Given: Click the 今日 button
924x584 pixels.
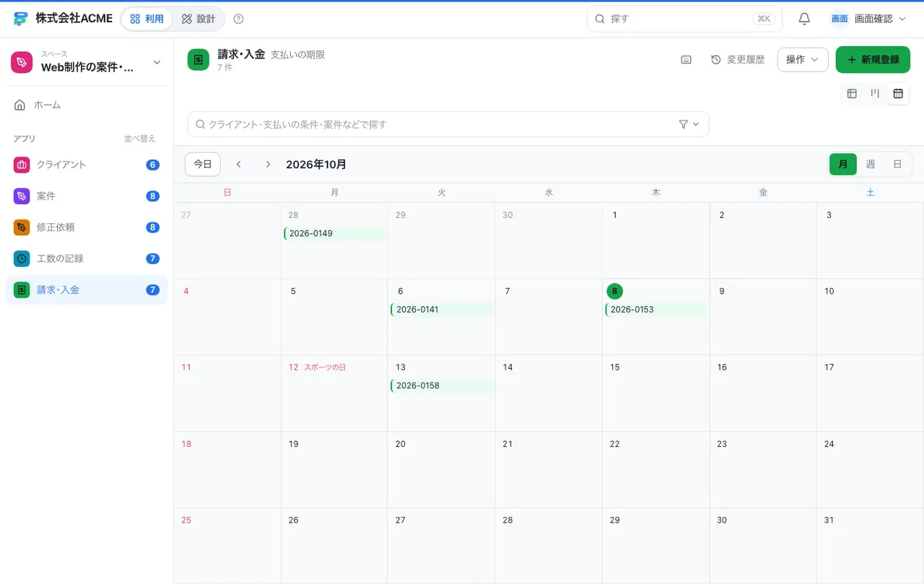Looking at the screenshot, I should tap(203, 165).
